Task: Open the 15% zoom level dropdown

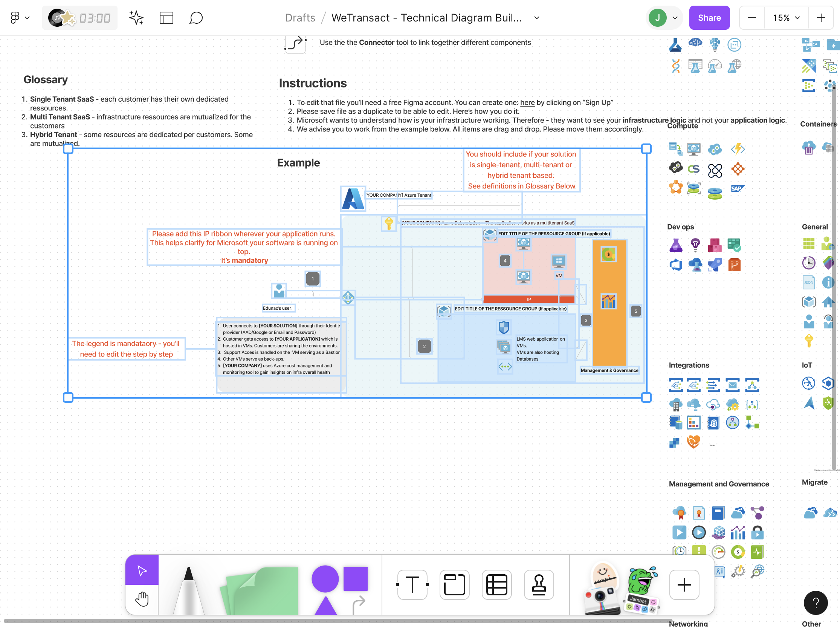Action: coord(786,18)
